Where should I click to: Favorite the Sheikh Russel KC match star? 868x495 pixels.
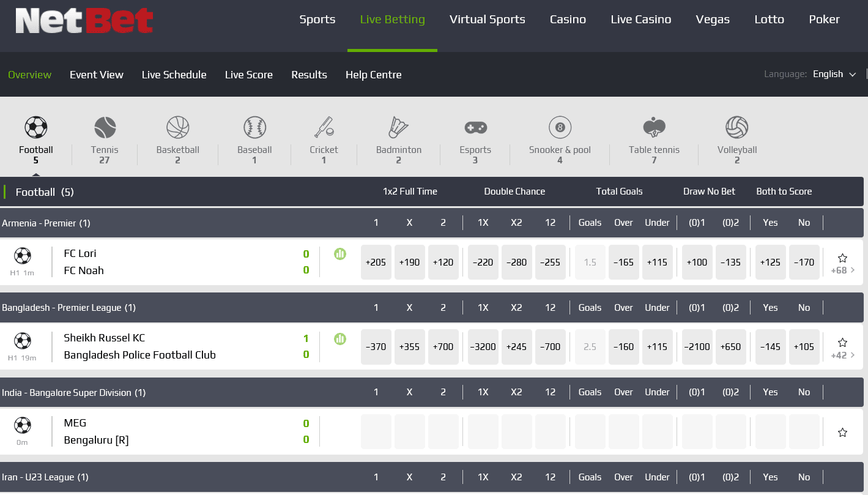[842, 343]
